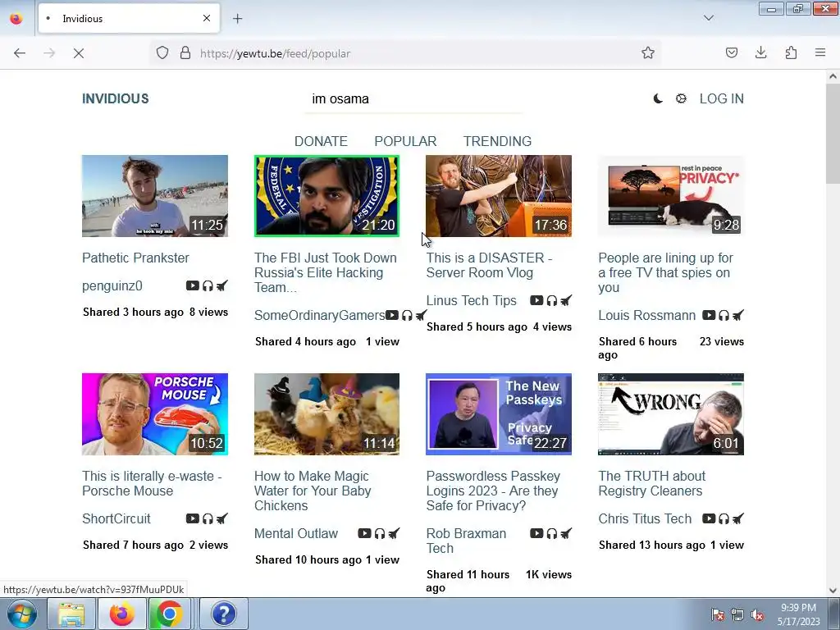Open YouTube icon next to Louis Rossmann
Viewport: 840px width, 630px height.
(x=709, y=315)
